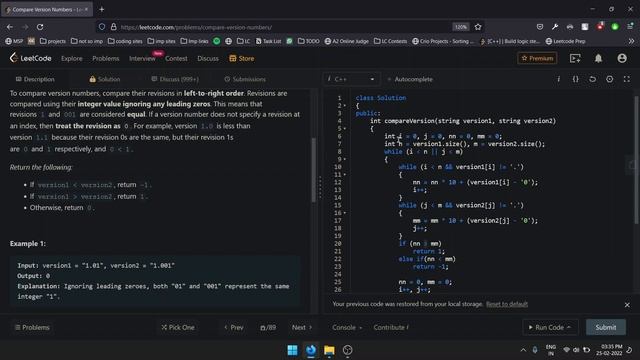Open LC Contests bookmark folder
The width and height of the screenshot is (640, 360).
(x=390, y=41)
